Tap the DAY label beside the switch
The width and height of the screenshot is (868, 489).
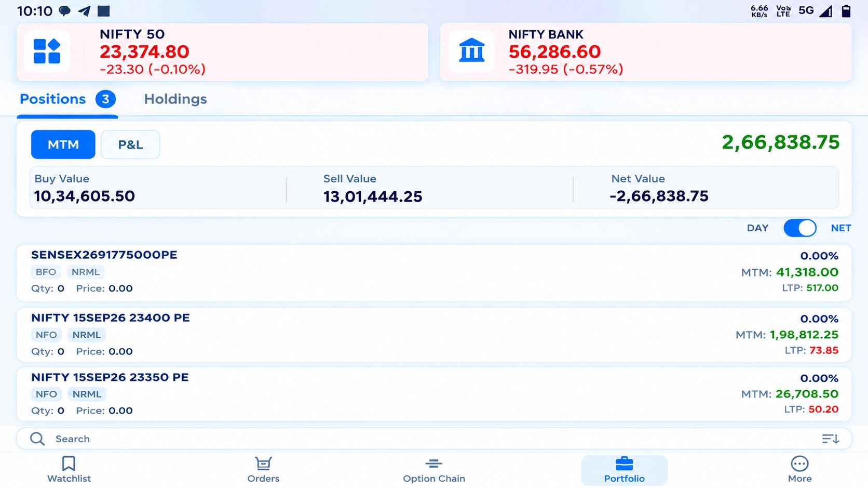pos(757,228)
